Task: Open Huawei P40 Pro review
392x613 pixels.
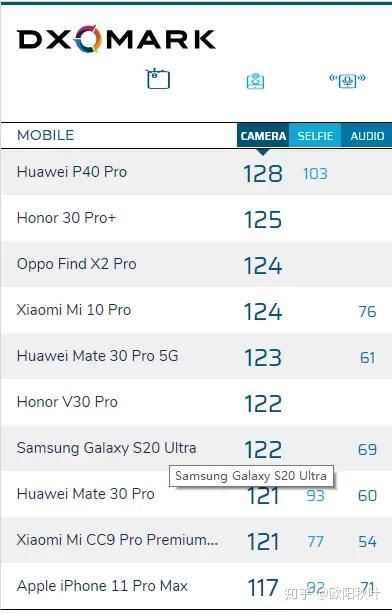Action: [72, 172]
